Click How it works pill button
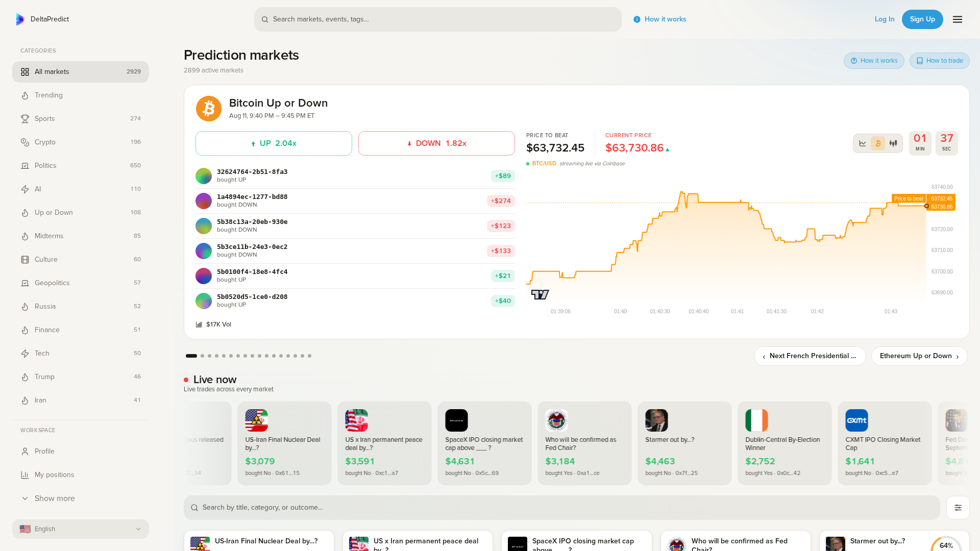This screenshot has height=551, width=980. coord(874,61)
